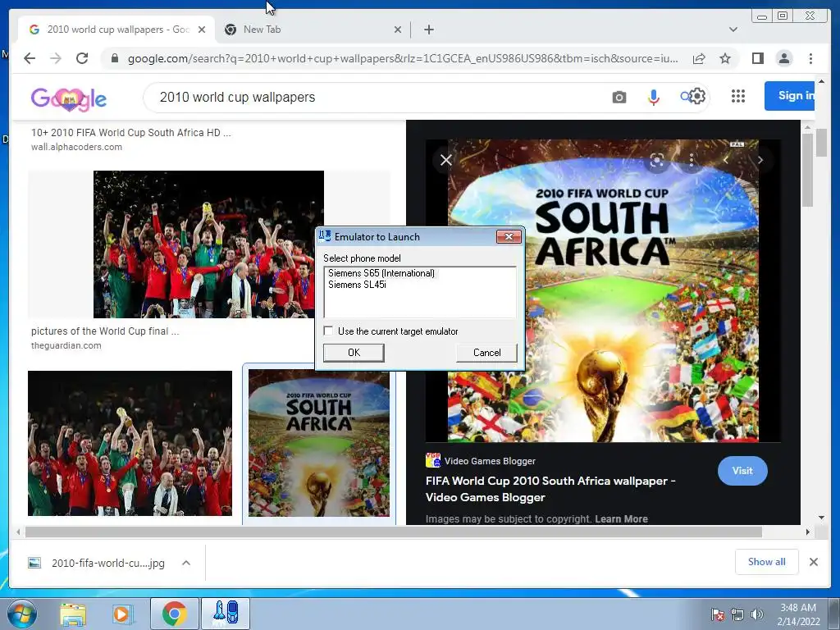The height and width of the screenshot is (630, 840).
Task: Open theguardian.com source link
Action: [66, 345]
